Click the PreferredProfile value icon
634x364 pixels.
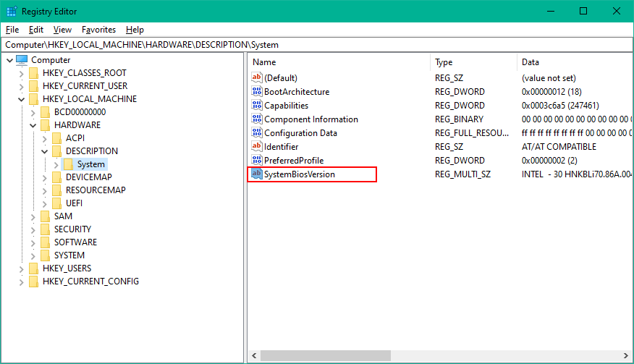click(256, 161)
